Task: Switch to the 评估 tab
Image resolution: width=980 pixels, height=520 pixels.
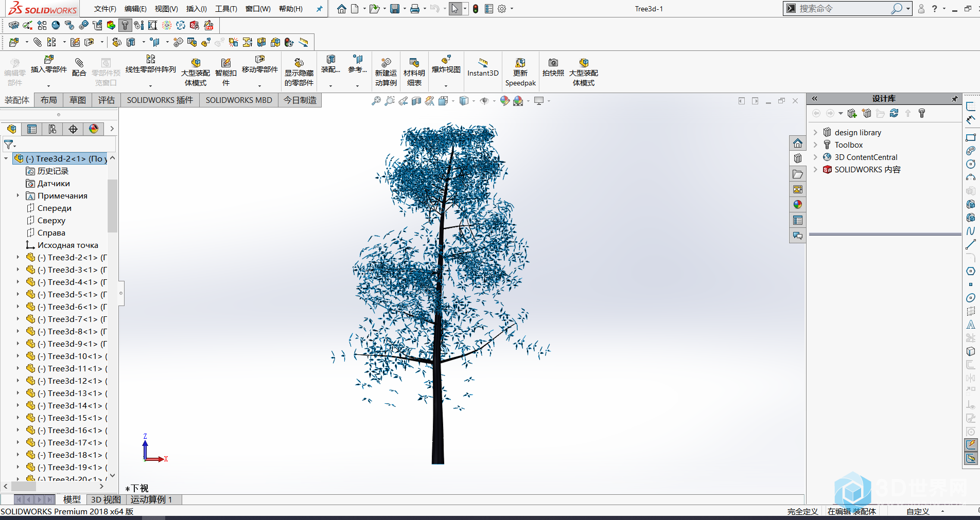Action: pos(107,100)
